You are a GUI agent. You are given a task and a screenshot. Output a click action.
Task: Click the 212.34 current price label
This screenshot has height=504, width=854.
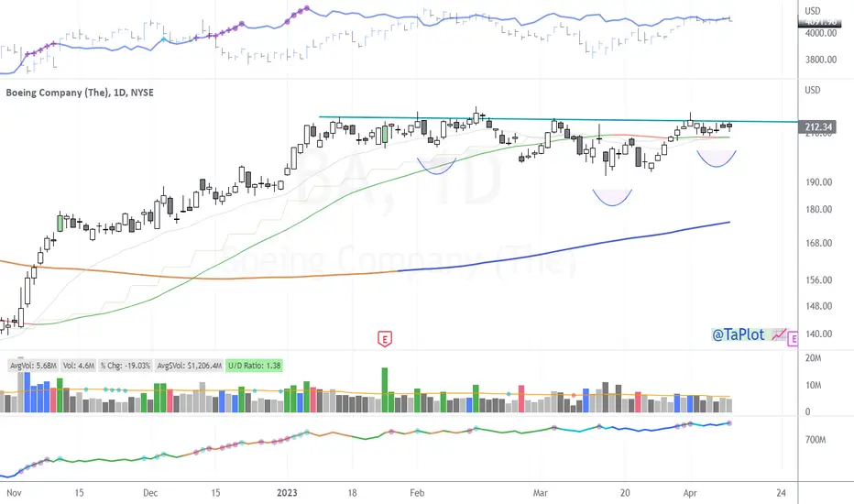pyautogui.click(x=819, y=127)
